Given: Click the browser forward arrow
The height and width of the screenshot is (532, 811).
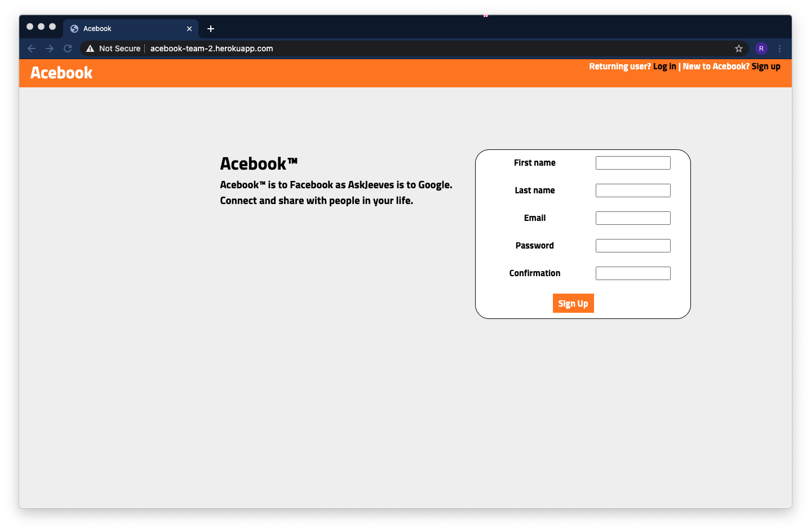Looking at the screenshot, I should [50, 48].
